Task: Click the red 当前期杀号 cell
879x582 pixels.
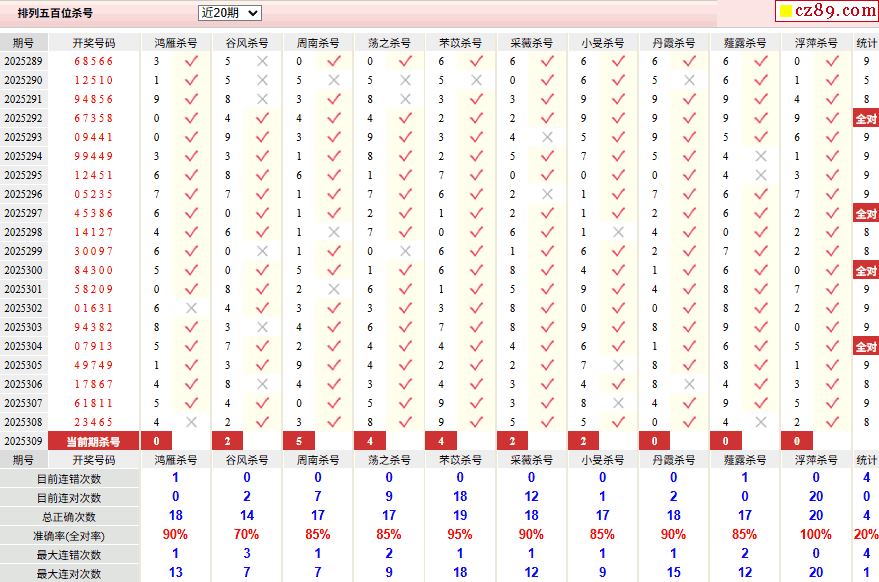Action: coord(94,441)
